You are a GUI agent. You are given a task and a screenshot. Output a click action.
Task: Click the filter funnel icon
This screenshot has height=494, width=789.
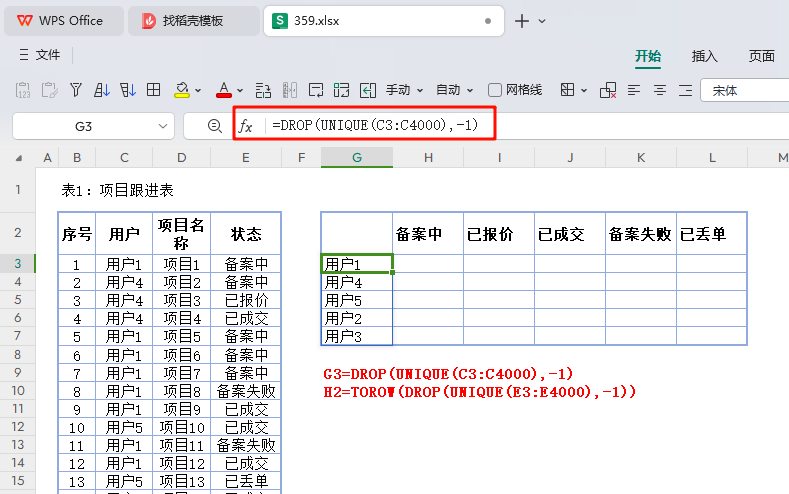click(x=76, y=91)
